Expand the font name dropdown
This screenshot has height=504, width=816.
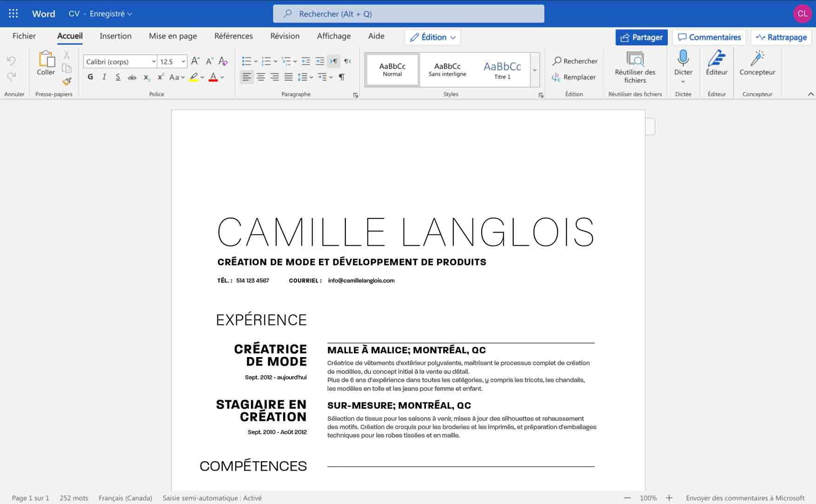pos(153,61)
